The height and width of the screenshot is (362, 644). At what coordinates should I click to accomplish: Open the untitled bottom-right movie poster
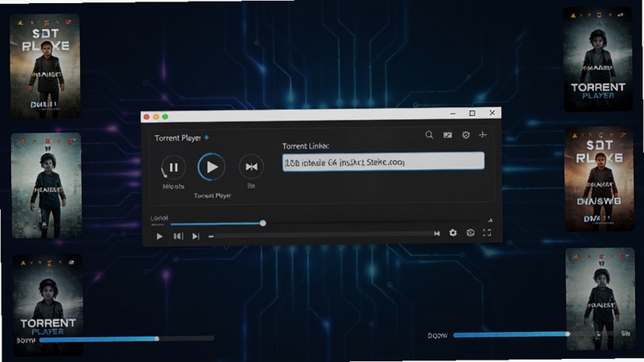coord(601,298)
